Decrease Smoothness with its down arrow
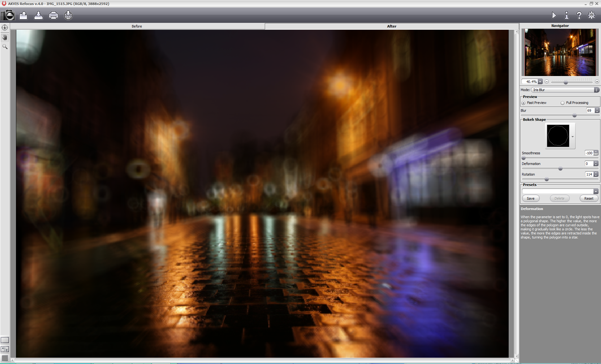This screenshot has width=601, height=364. (596, 154)
